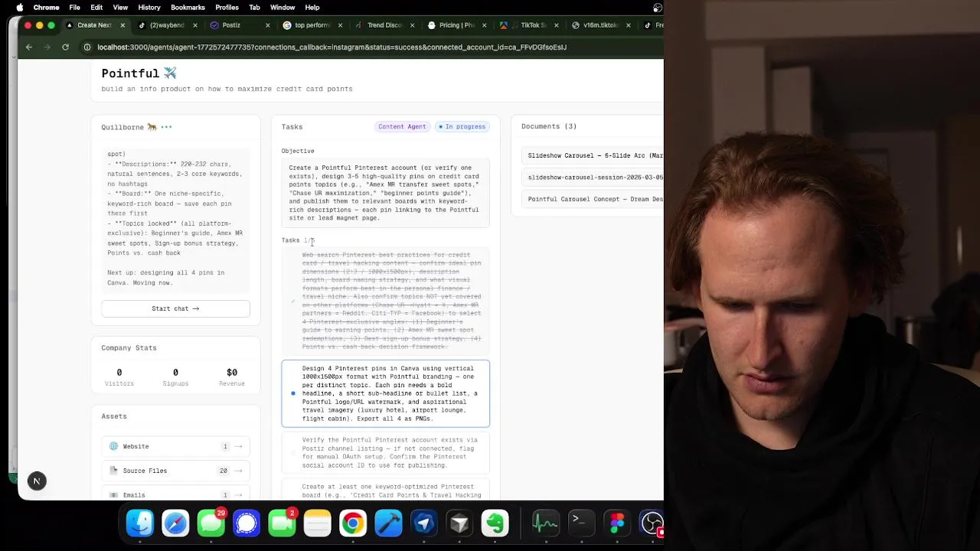Click the Documents (3) heading
Image resolution: width=980 pixels, height=551 pixels.
549,126
